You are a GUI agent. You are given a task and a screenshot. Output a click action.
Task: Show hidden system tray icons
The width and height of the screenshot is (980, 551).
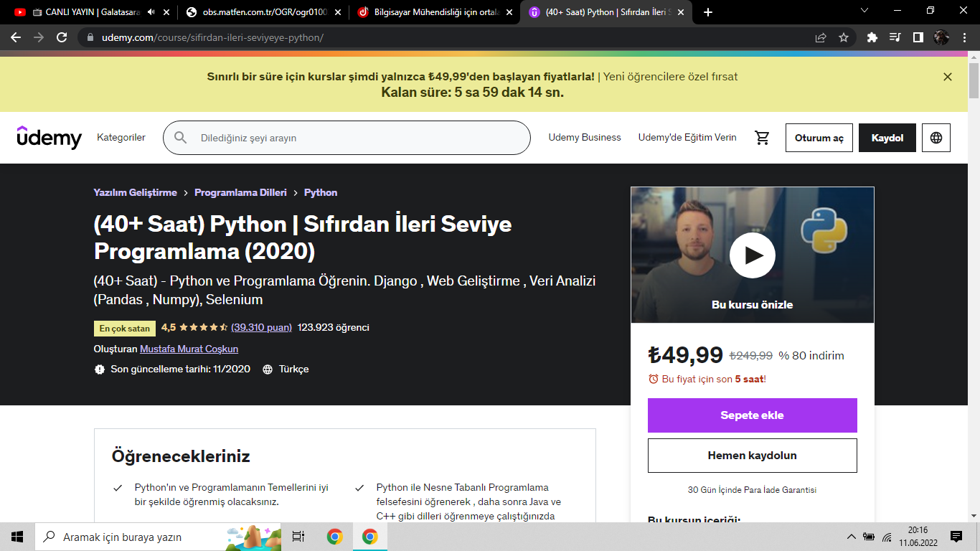click(852, 537)
